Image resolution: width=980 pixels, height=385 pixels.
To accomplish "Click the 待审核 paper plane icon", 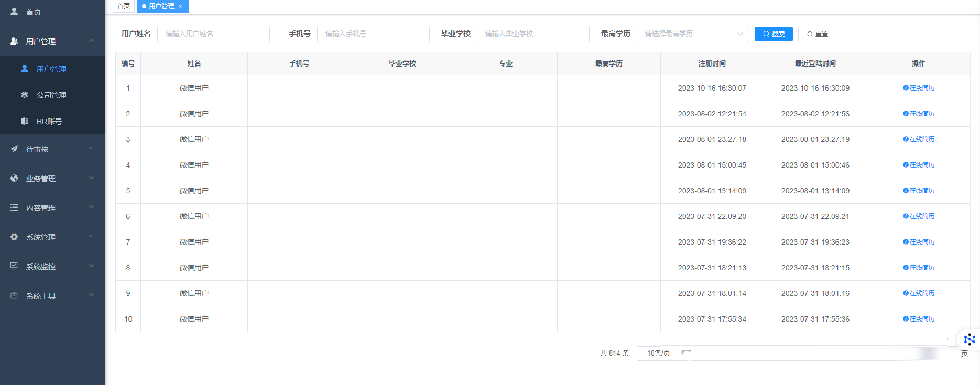I will pyautogui.click(x=14, y=149).
